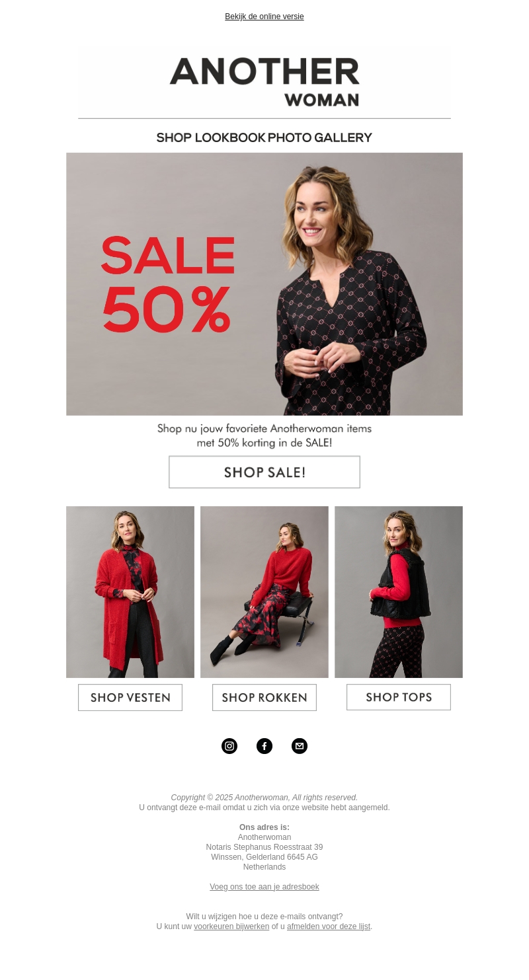Viewport: 529px width, 980px height.
Task: Click the 50% korting promotional text
Action: pyautogui.click(x=264, y=435)
